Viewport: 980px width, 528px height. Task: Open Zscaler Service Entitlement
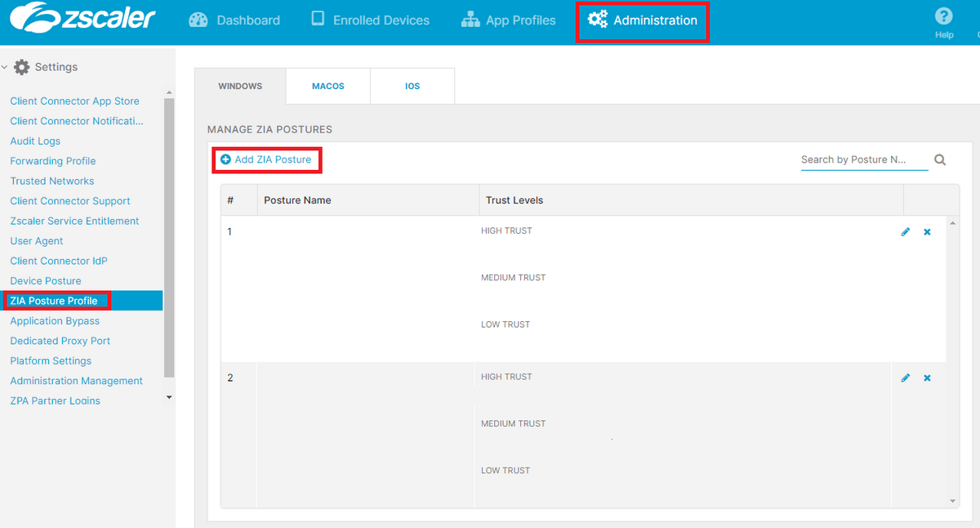click(x=74, y=221)
